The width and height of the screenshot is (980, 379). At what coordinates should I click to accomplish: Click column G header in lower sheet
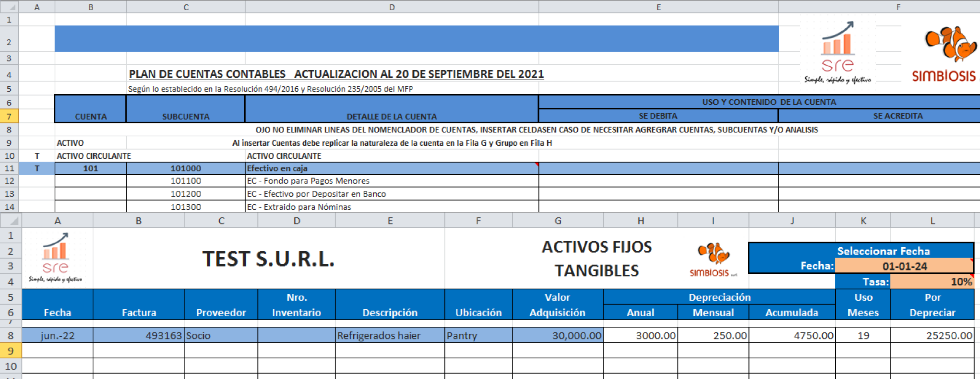pyautogui.click(x=557, y=221)
